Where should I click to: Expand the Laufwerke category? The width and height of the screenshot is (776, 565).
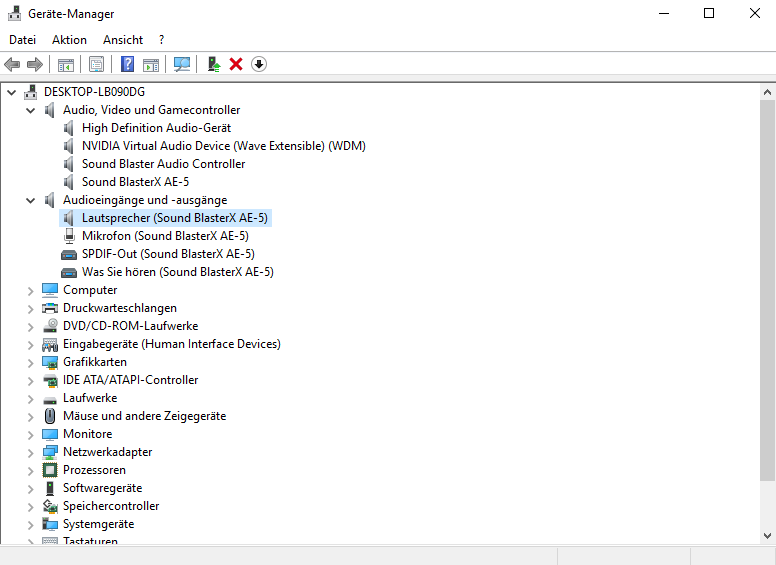click(x=31, y=399)
